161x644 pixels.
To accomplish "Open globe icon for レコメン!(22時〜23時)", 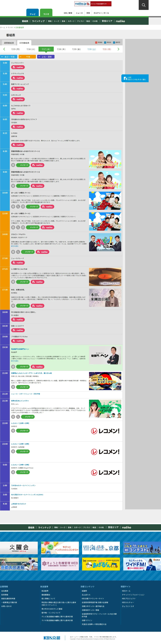I will point(13,431).
